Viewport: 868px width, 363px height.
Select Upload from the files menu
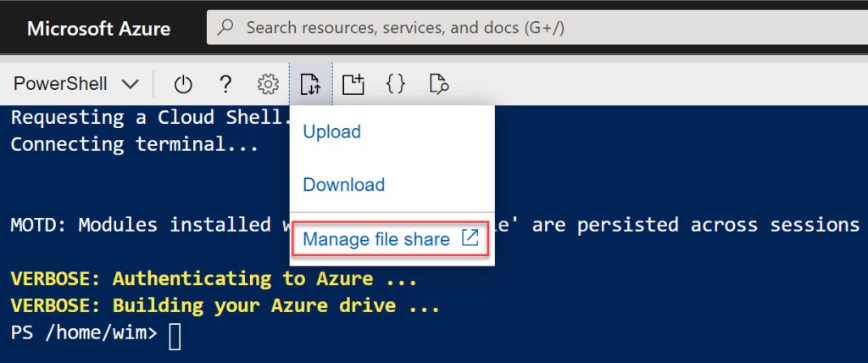[331, 131]
